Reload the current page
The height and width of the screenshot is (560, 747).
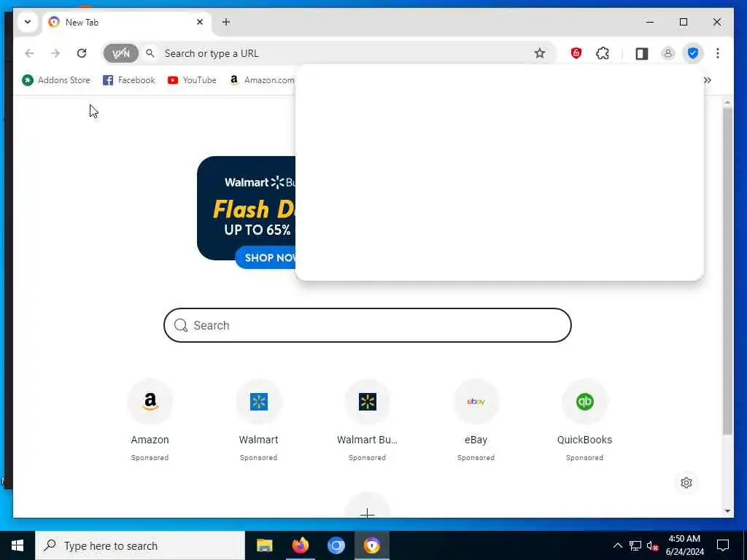(x=82, y=53)
